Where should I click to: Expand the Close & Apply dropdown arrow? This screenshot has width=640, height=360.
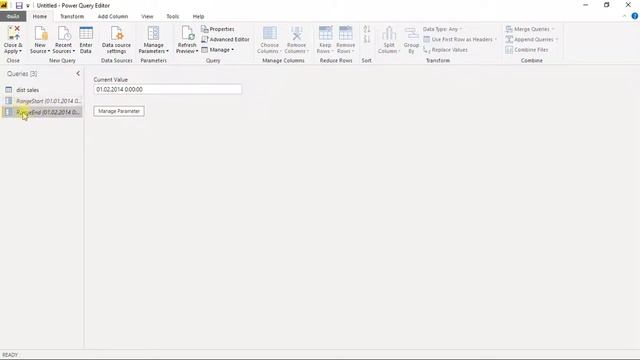(x=20, y=51)
